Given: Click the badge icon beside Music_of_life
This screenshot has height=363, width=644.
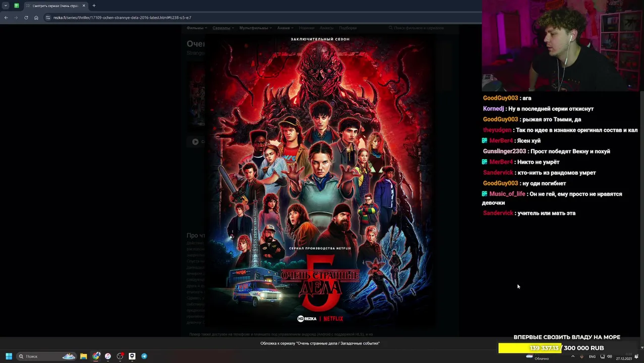Looking at the screenshot, I should click(x=485, y=194).
